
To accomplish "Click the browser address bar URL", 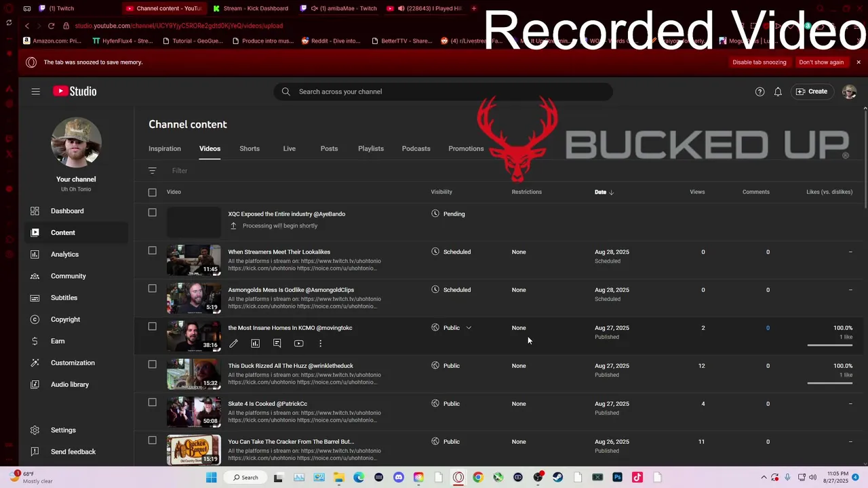I will (x=179, y=26).
